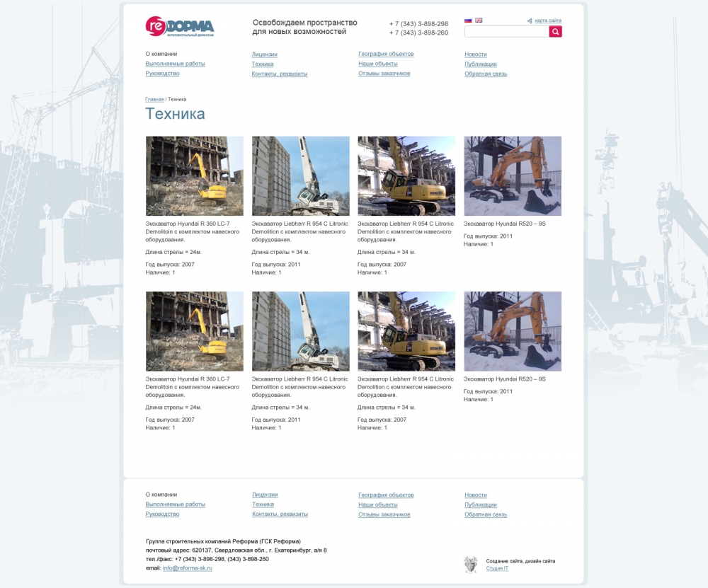Click footer О компании text
708x588 pixels.
pyautogui.click(x=161, y=495)
